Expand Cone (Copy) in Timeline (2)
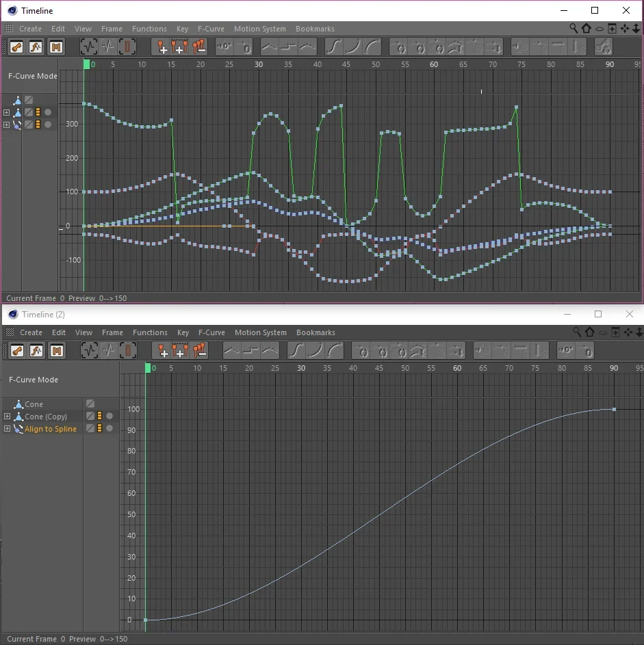 point(7,417)
